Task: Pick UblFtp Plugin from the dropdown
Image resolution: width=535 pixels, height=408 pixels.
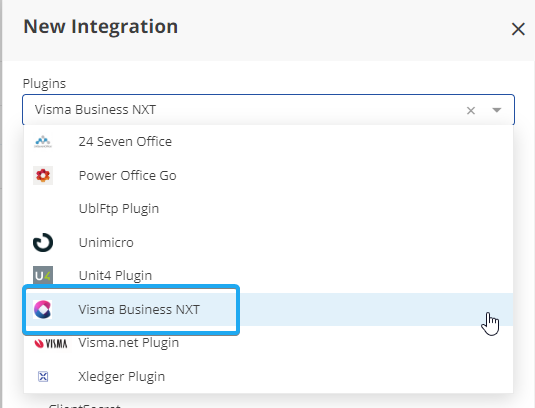Action: pyautogui.click(x=268, y=208)
